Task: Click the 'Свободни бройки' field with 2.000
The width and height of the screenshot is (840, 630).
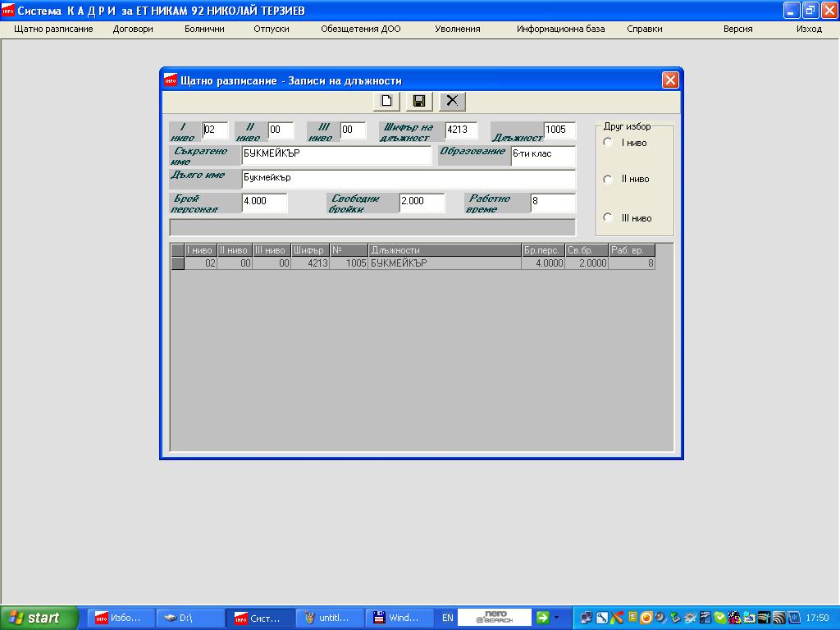Action: (422, 202)
